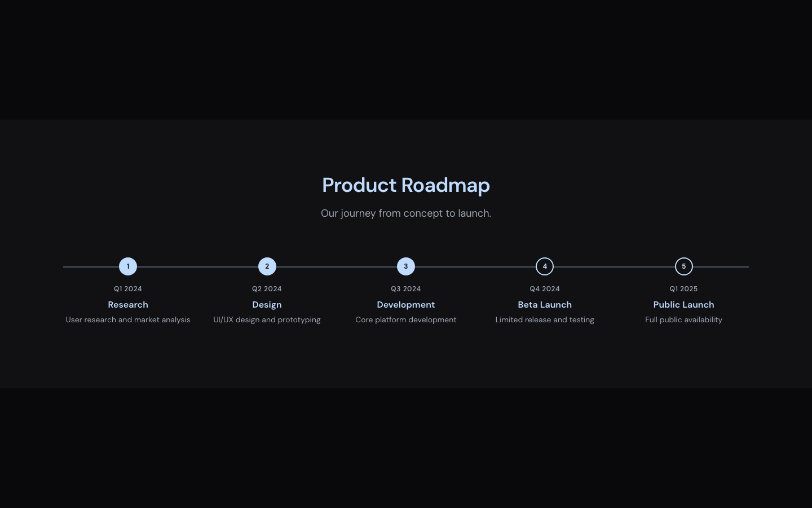Select the Q1 2025 date label
Viewport: 812px width, 508px height.
(x=683, y=289)
